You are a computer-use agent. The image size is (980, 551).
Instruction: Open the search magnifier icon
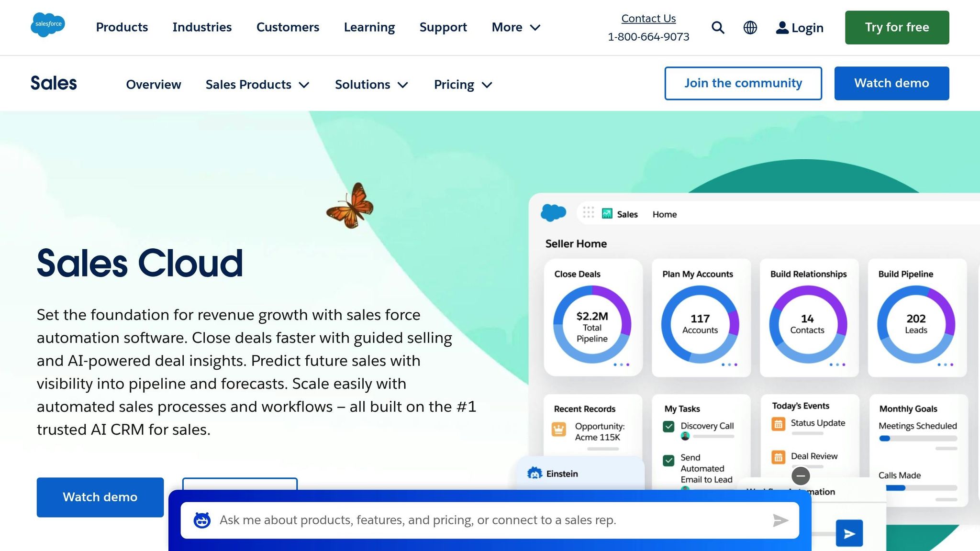pyautogui.click(x=718, y=28)
